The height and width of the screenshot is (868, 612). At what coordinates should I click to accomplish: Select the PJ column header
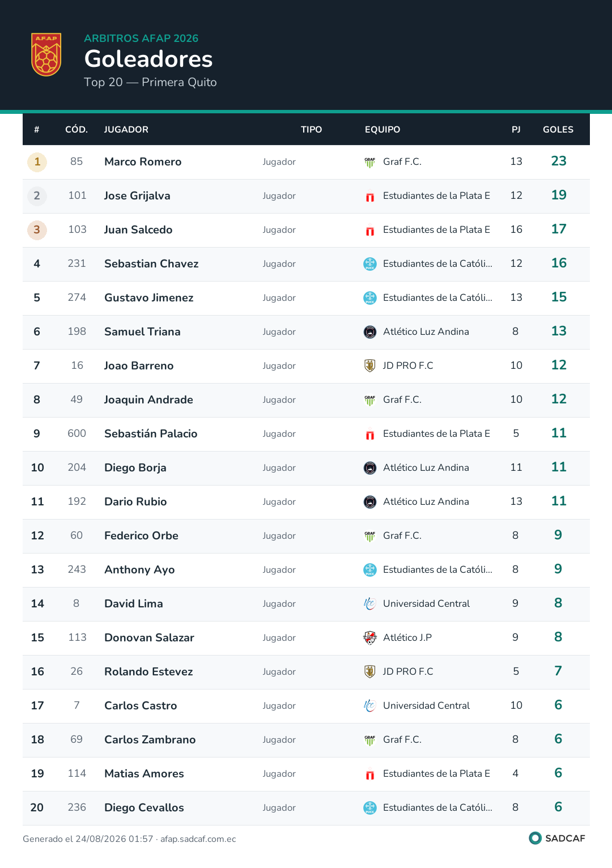516,130
